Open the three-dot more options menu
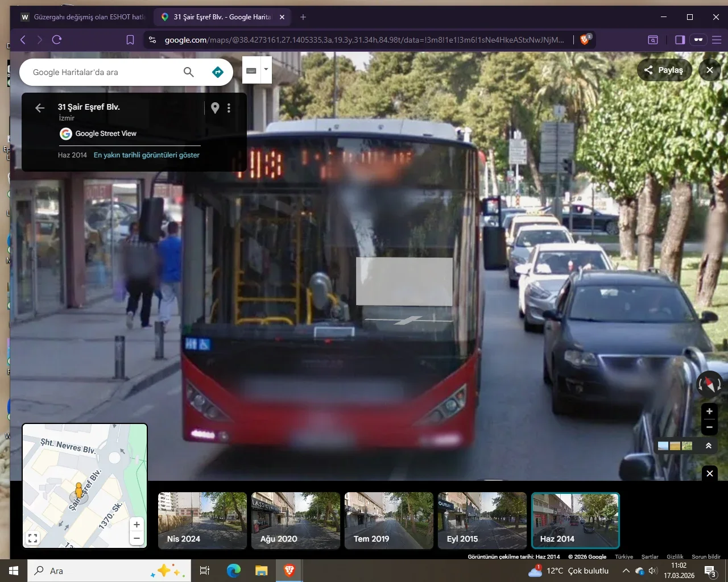Screen dimensions: 728x582 coord(229,108)
